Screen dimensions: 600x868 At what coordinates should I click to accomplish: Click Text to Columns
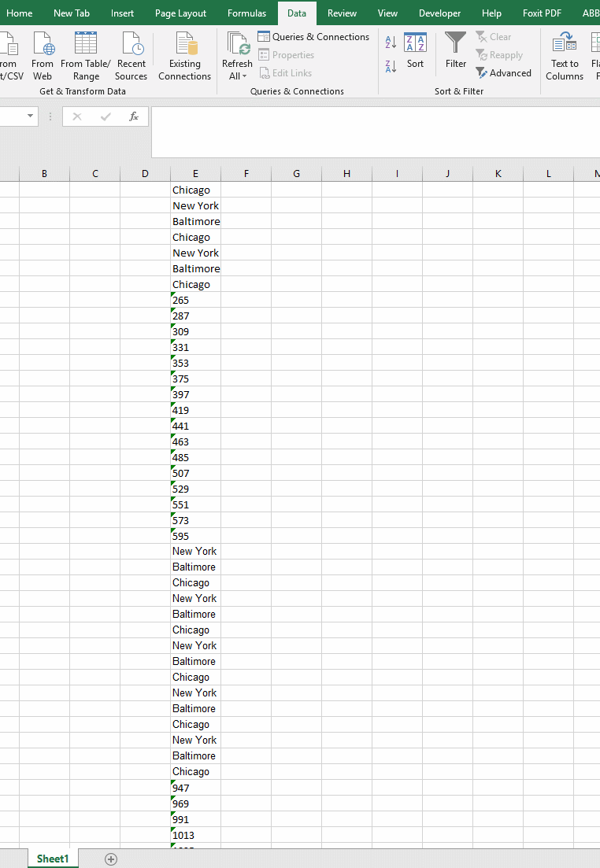click(x=565, y=57)
